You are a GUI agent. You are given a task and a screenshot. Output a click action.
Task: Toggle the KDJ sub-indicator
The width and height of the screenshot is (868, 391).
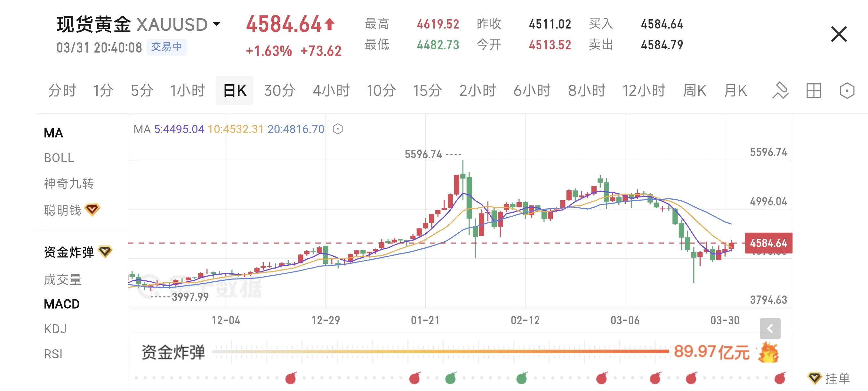pos(55,329)
